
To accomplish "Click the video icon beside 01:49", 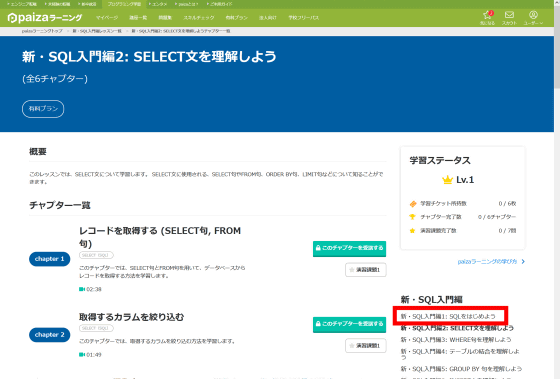I will coord(82,355).
